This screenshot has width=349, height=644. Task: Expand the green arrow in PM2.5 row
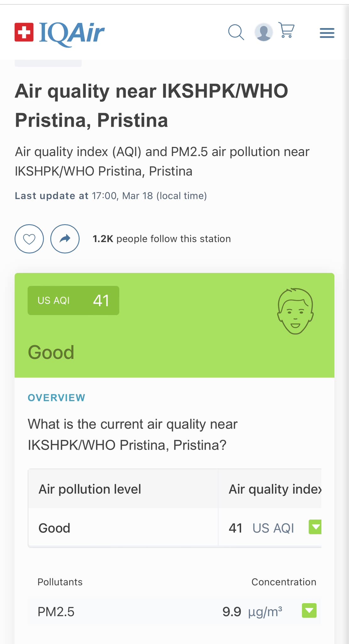tap(309, 611)
